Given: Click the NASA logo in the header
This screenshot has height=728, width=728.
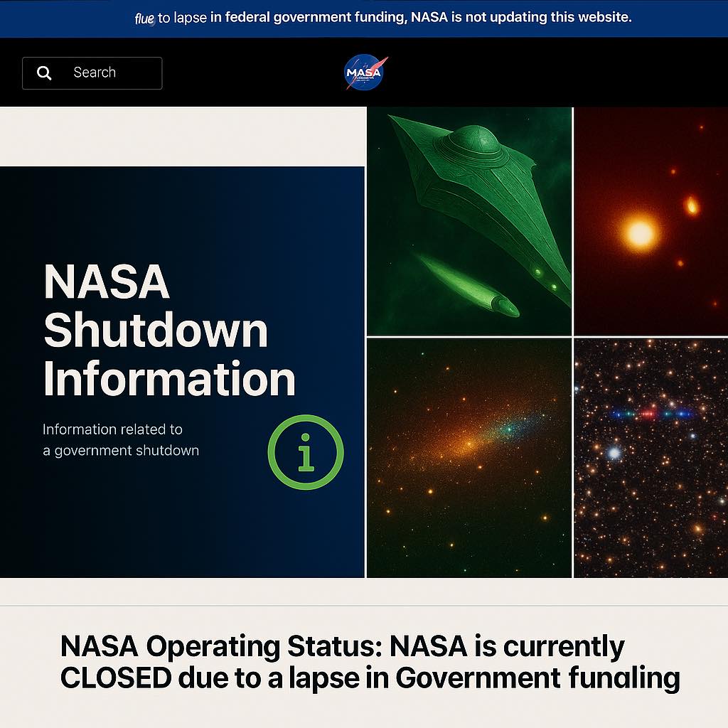Looking at the screenshot, I should [365, 73].
